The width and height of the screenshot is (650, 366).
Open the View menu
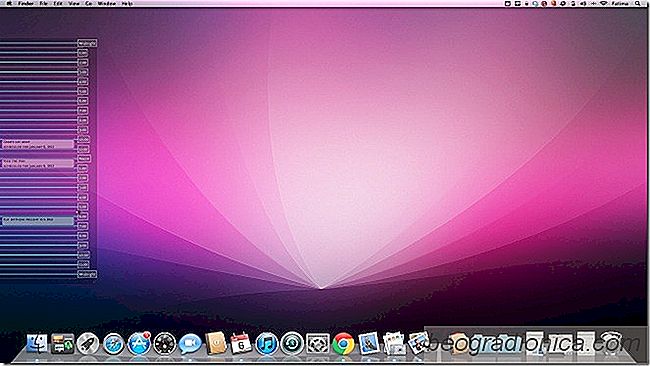click(x=74, y=3)
